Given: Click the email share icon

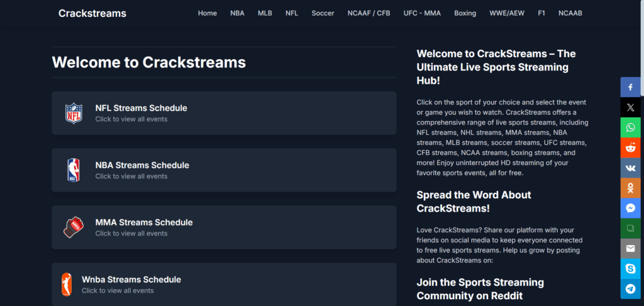Looking at the screenshot, I should point(630,248).
